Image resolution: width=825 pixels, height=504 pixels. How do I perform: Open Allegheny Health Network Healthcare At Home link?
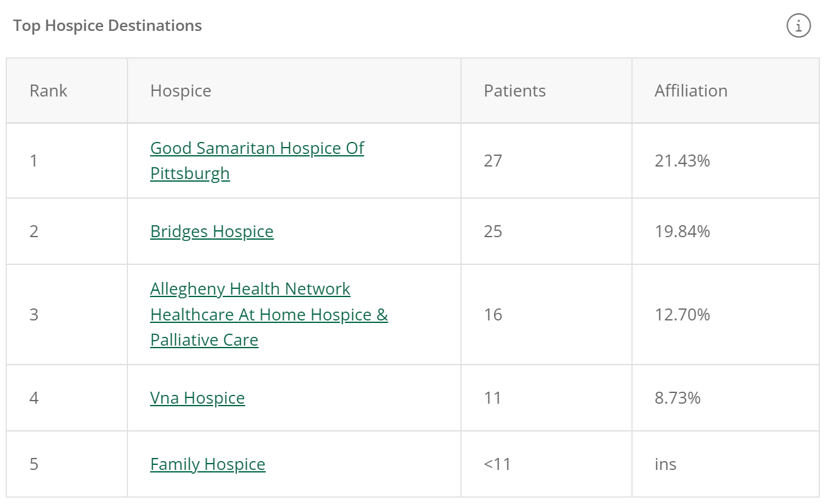click(x=269, y=314)
